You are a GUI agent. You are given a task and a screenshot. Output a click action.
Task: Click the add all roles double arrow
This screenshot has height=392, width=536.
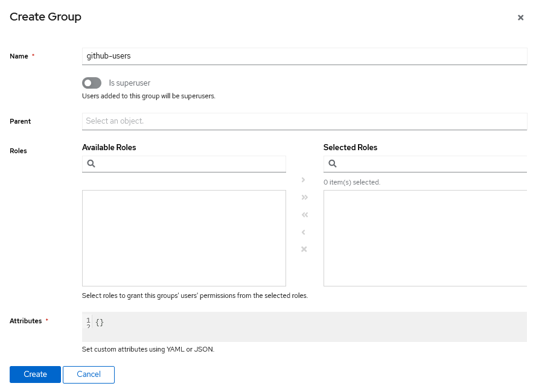[304, 197]
